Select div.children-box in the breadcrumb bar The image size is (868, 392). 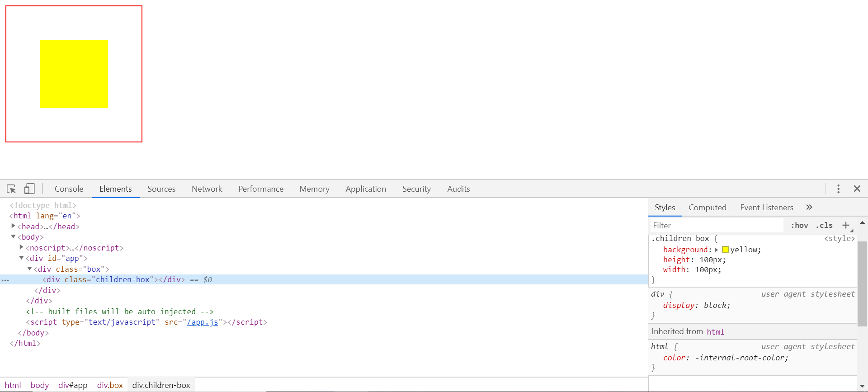[x=161, y=385]
